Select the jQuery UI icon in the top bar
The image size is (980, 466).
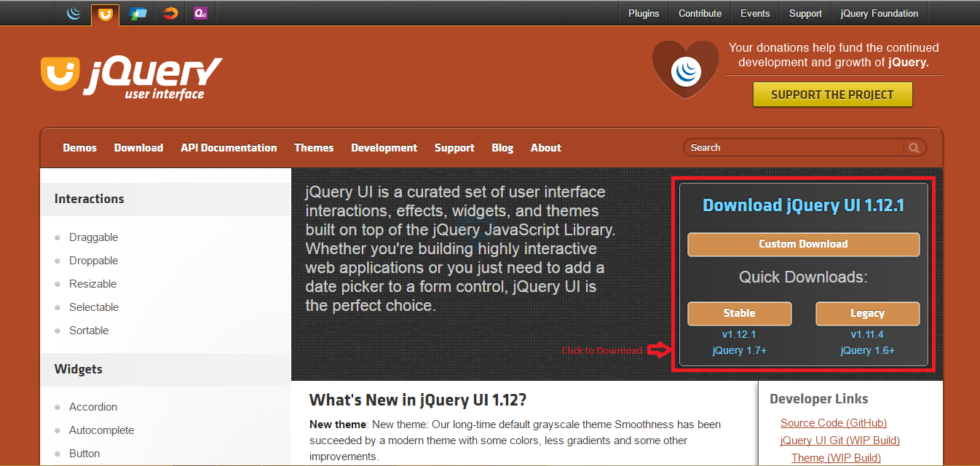106,14
